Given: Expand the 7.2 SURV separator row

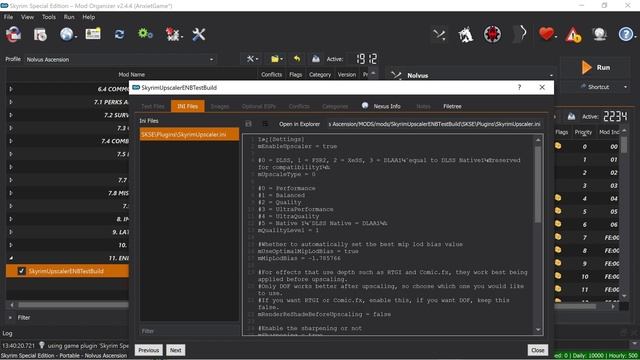Looking at the screenshot, I should pos(11,115).
